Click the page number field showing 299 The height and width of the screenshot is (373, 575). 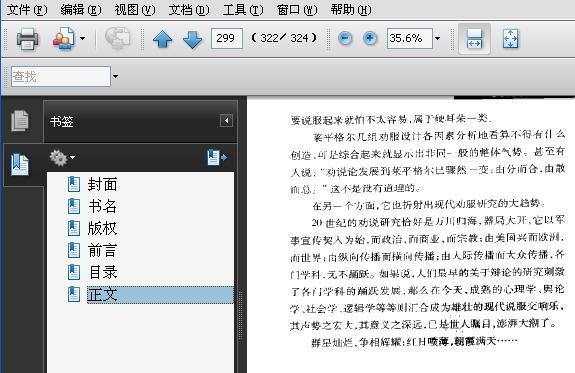[x=227, y=38]
